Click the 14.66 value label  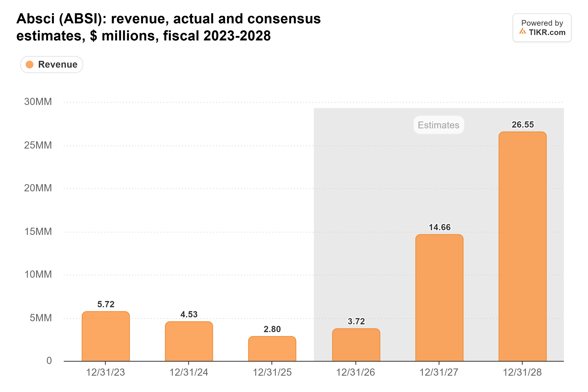(439, 227)
